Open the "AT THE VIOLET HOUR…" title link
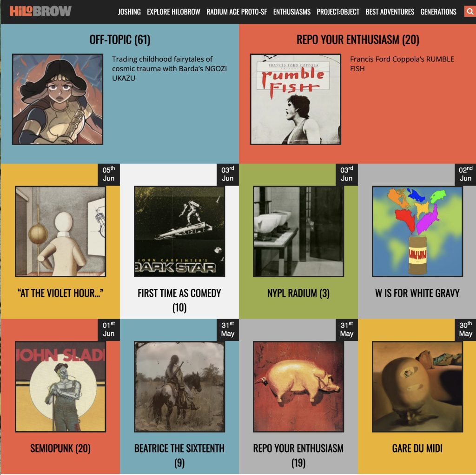 click(60, 293)
